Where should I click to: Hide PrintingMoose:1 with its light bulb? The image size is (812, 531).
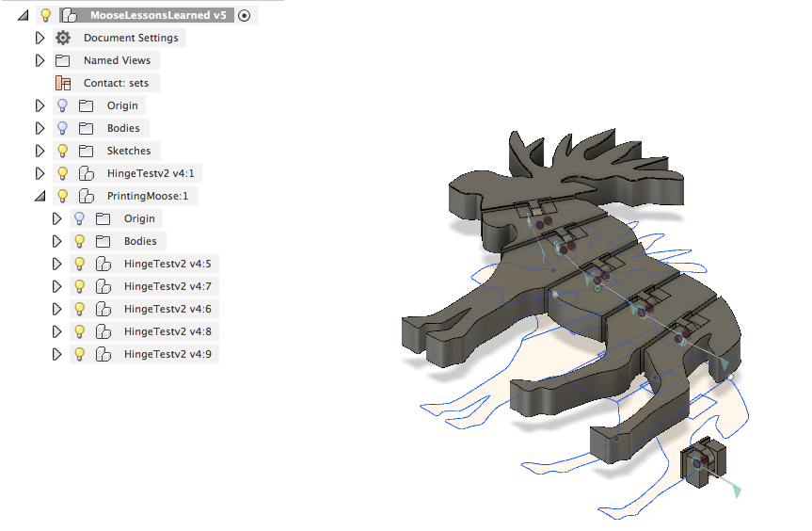(63, 196)
